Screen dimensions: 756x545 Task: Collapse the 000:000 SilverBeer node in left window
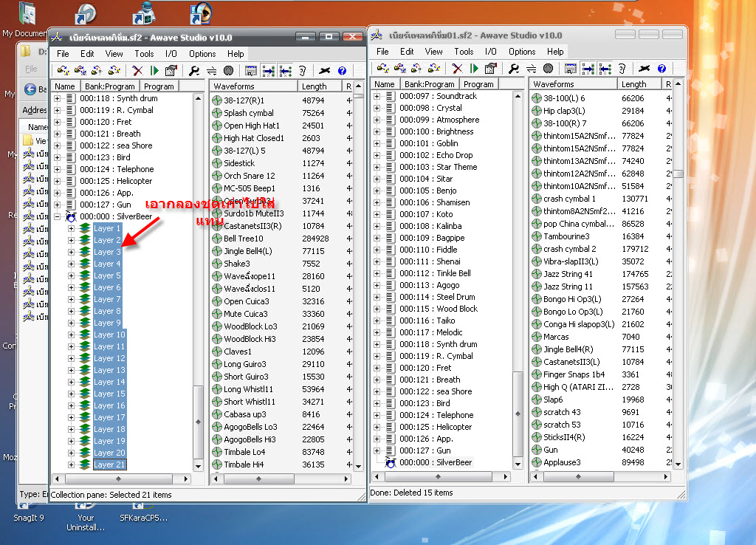tap(58, 217)
